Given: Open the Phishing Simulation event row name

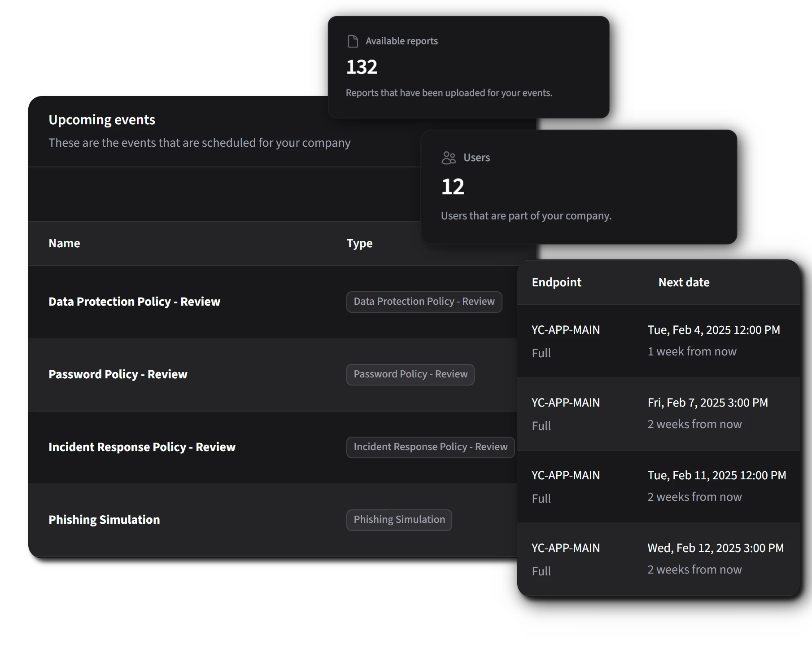Looking at the screenshot, I should [104, 520].
